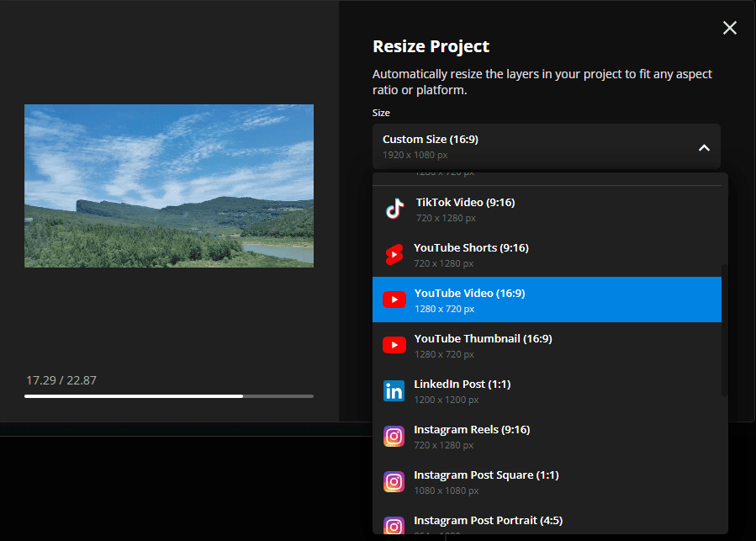This screenshot has height=541, width=756.
Task: Click the Resize Project heading
Action: click(x=431, y=46)
